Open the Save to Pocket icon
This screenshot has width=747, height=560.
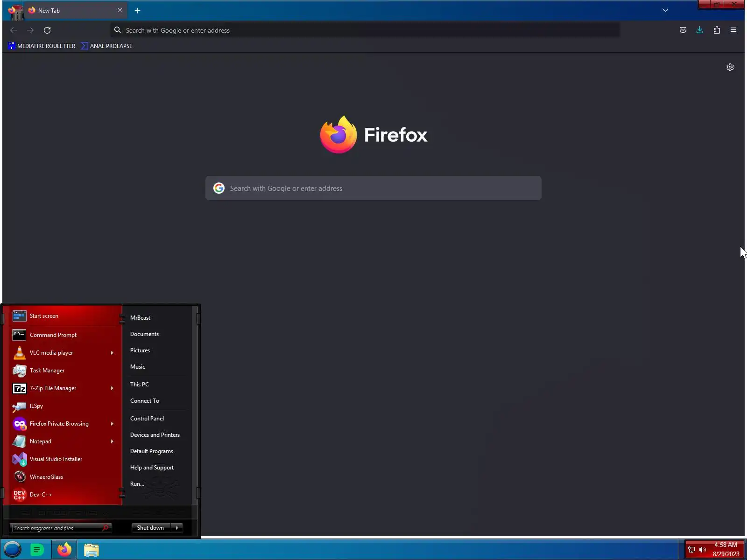683,30
